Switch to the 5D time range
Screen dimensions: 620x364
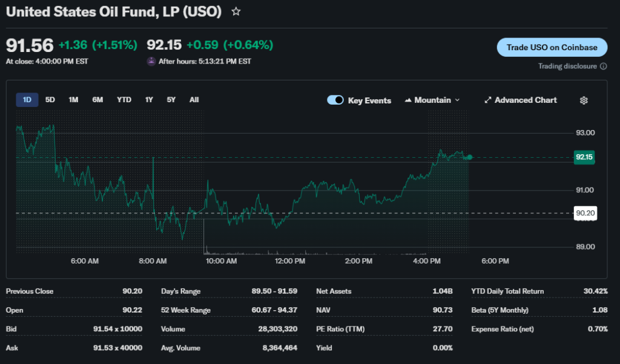(50, 100)
